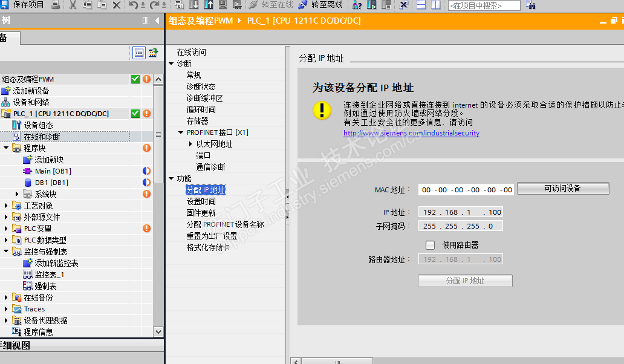Click the Start simulation icon
The image size is (624, 364).
[223, 5]
